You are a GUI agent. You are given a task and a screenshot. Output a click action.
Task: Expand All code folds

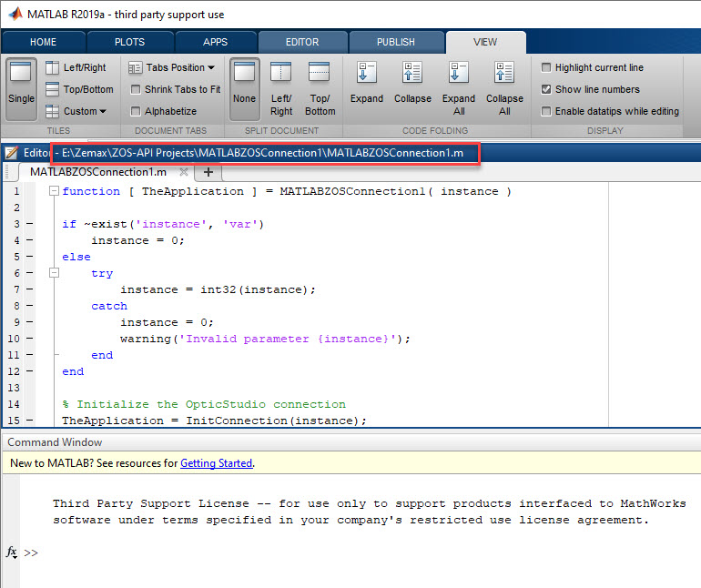[x=459, y=87]
